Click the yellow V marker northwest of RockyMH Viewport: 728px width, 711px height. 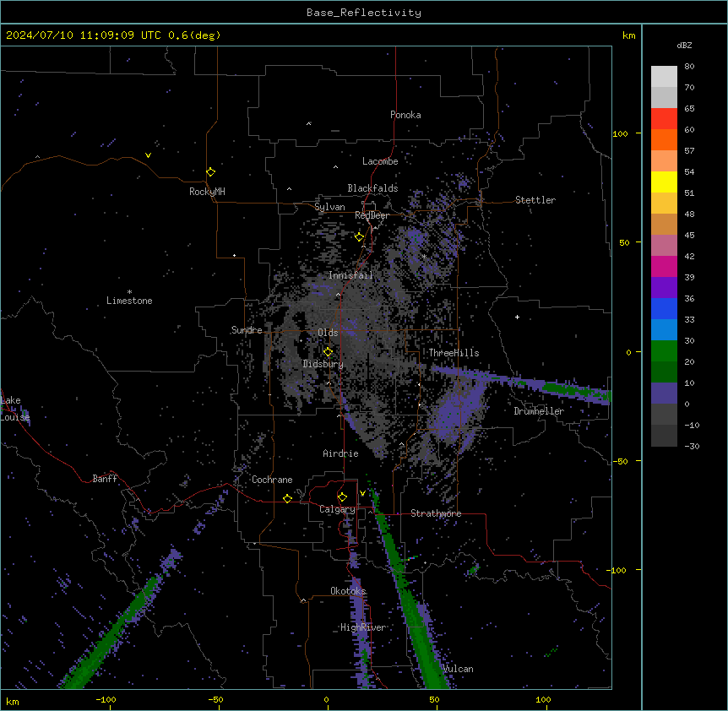148,155
